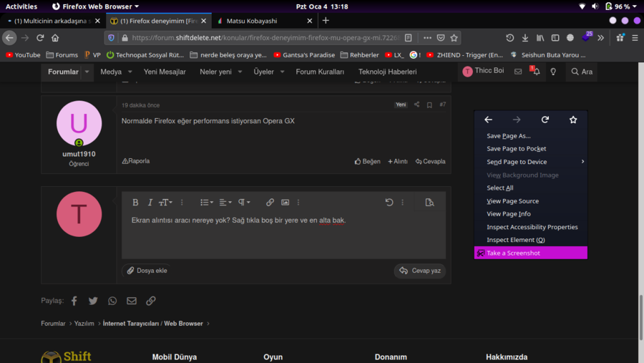Viewport: 644px width, 363px height.
Task: Open Firefox downloads panel
Action: [x=525, y=38]
